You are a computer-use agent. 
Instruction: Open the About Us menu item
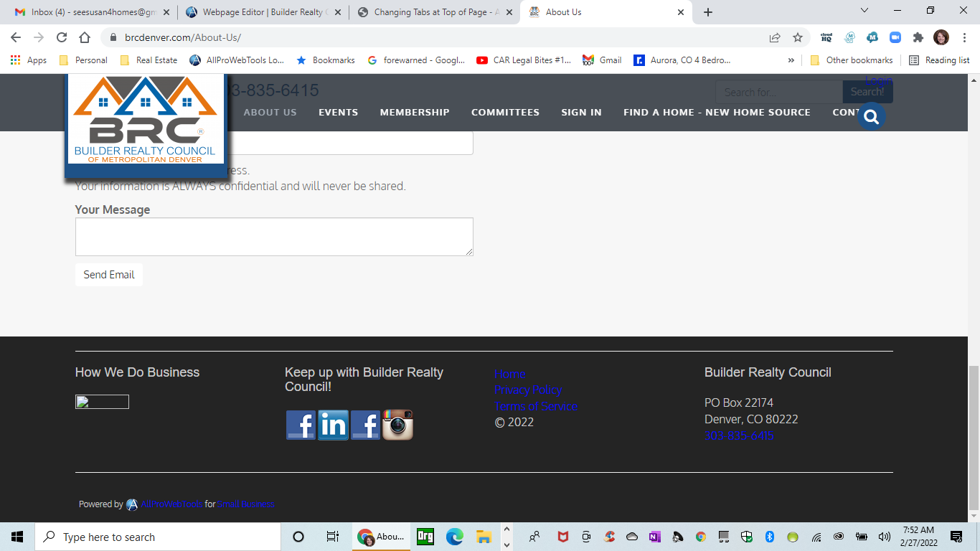click(270, 113)
